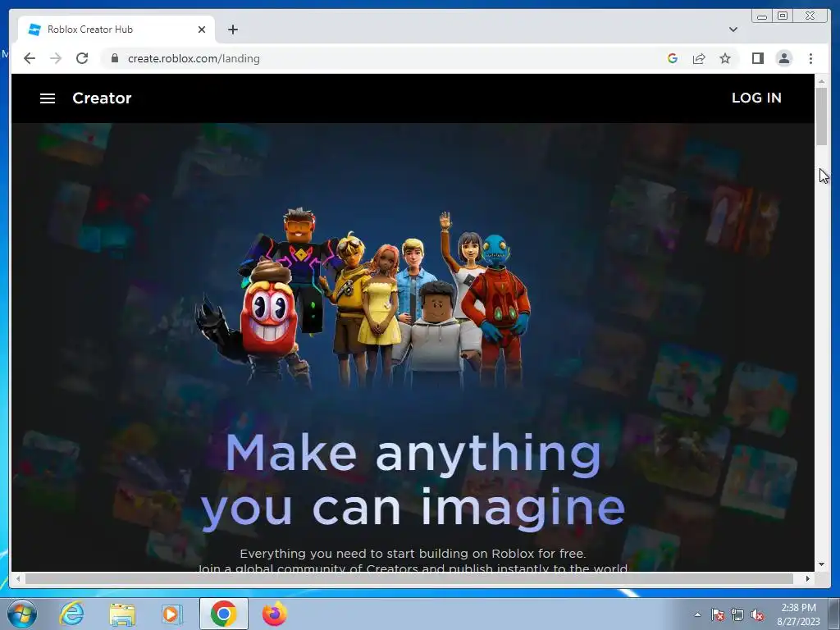Image resolution: width=840 pixels, height=630 pixels.
Task: Click the vertical scrollbar thumb
Action: (821, 116)
